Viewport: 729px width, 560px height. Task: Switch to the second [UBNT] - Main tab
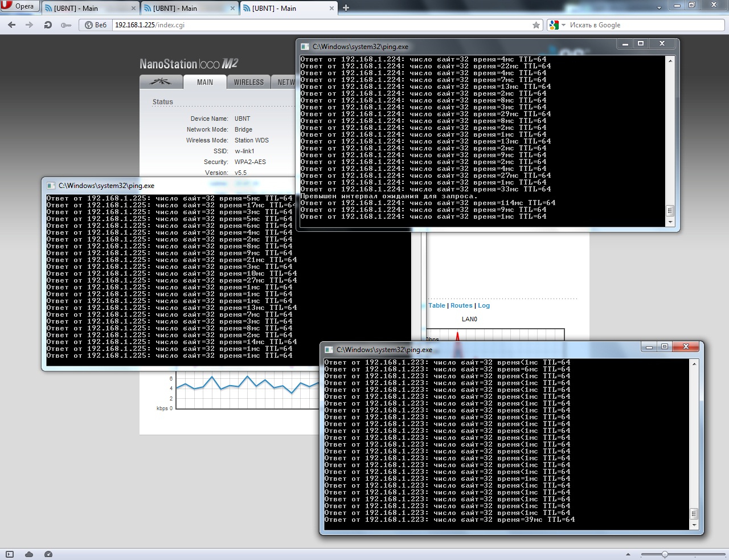coord(189,8)
